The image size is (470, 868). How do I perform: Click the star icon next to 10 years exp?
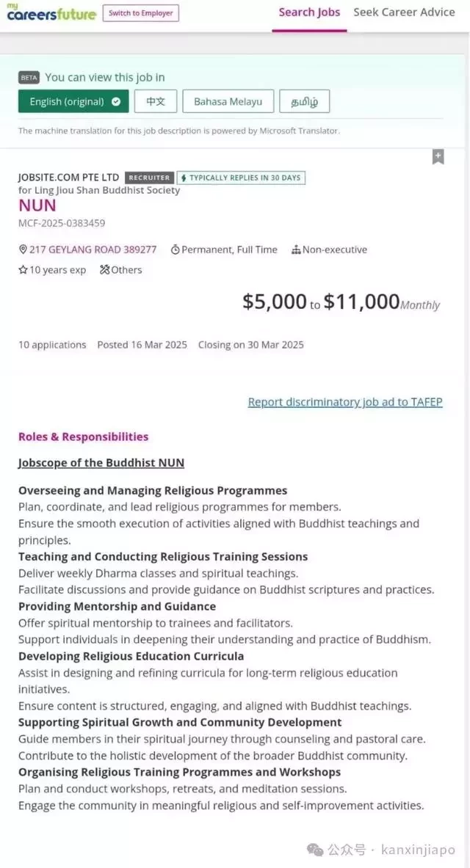[x=23, y=270]
